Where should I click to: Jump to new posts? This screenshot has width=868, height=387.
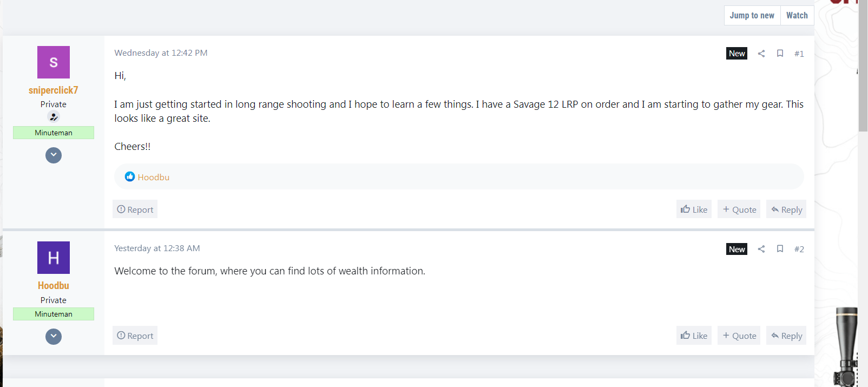(x=752, y=16)
